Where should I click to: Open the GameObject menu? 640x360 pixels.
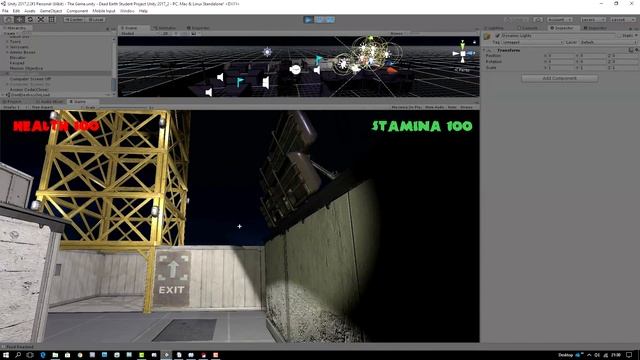[51, 11]
